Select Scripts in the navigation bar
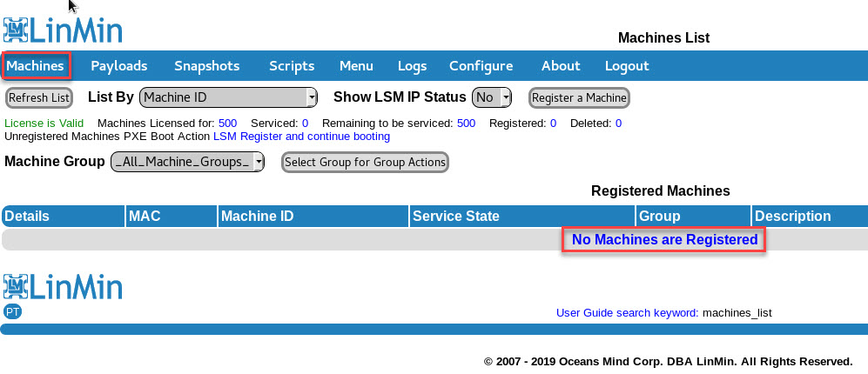Image resolution: width=868 pixels, height=374 pixels. point(292,66)
